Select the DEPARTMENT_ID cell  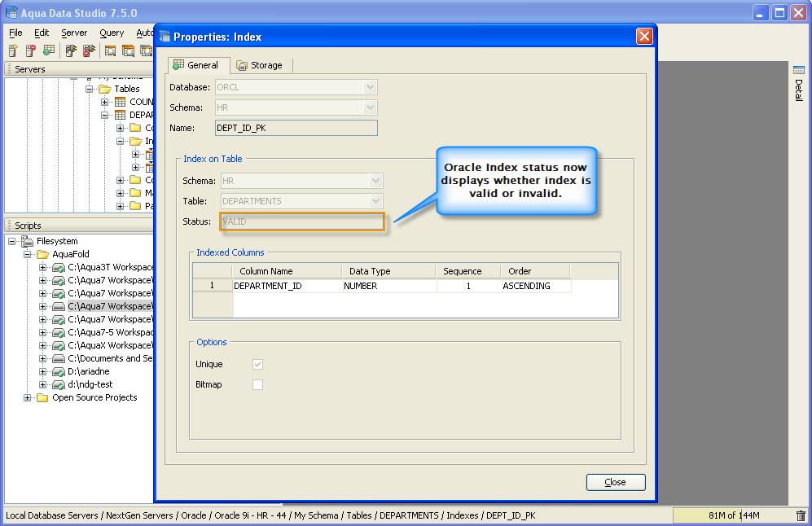287,286
